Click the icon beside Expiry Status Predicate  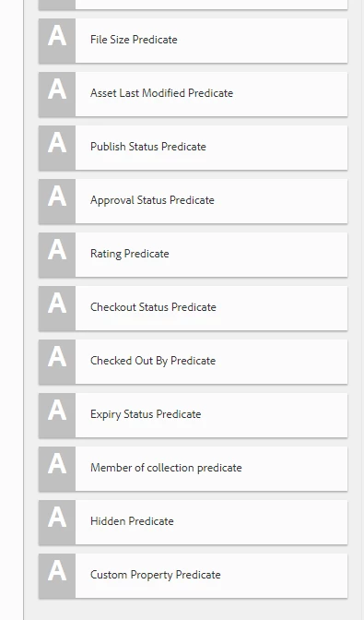coord(57,415)
